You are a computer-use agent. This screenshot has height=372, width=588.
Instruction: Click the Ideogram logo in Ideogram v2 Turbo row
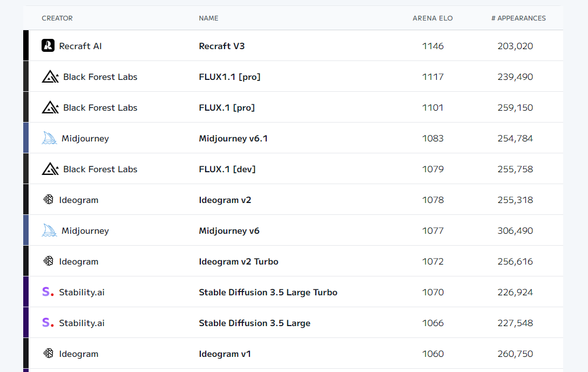[48, 261]
